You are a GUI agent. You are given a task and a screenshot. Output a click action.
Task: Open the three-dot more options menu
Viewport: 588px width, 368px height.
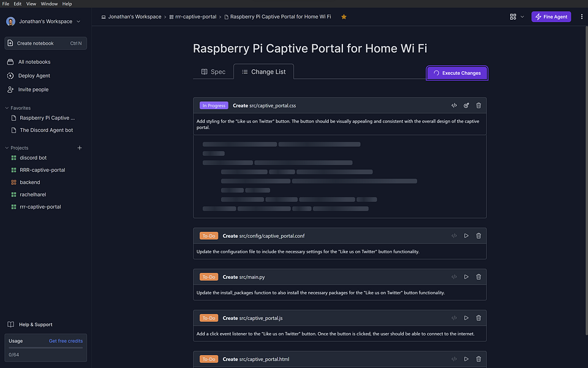tap(582, 17)
